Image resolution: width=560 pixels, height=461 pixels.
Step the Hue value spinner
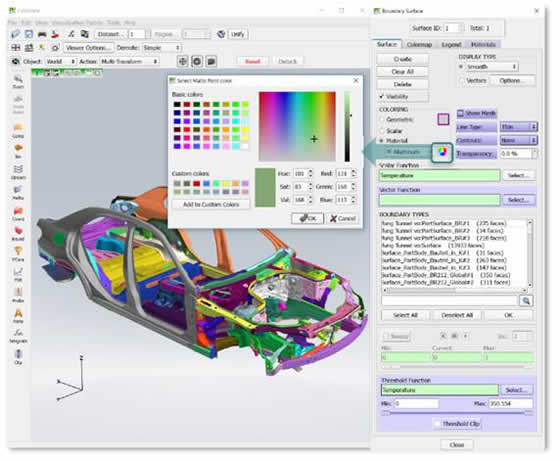(x=310, y=173)
